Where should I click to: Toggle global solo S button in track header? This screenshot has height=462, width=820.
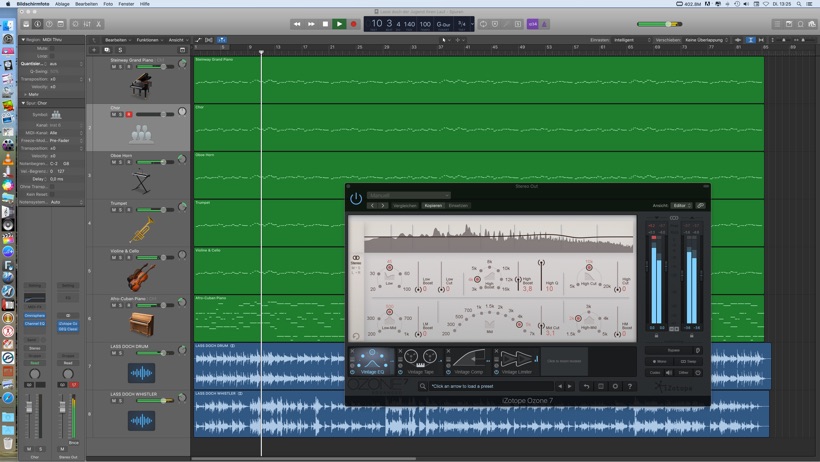pos(120,50)
